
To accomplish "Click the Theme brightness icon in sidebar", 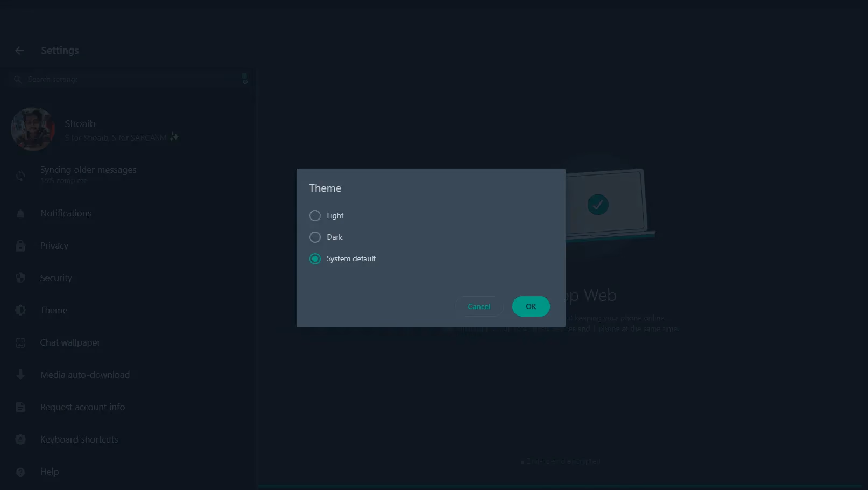I will click(20, 310).
